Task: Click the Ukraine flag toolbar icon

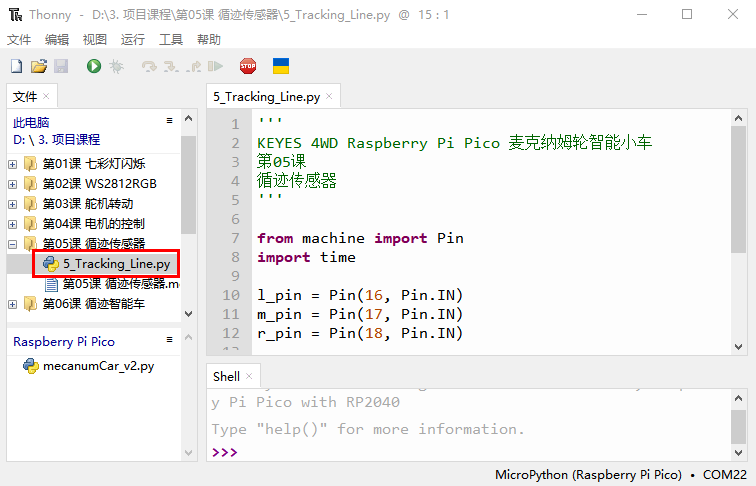Action: (281, 66)
